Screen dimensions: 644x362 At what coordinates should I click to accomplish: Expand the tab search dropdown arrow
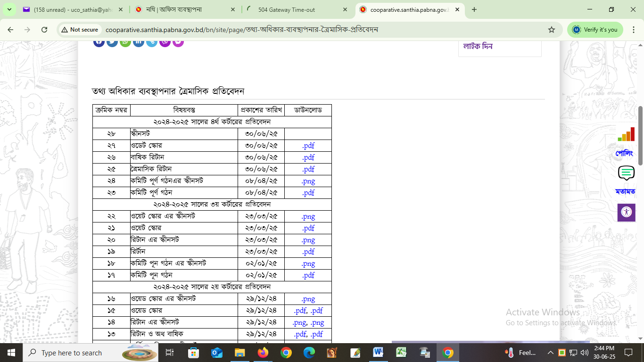click(9, 9)
